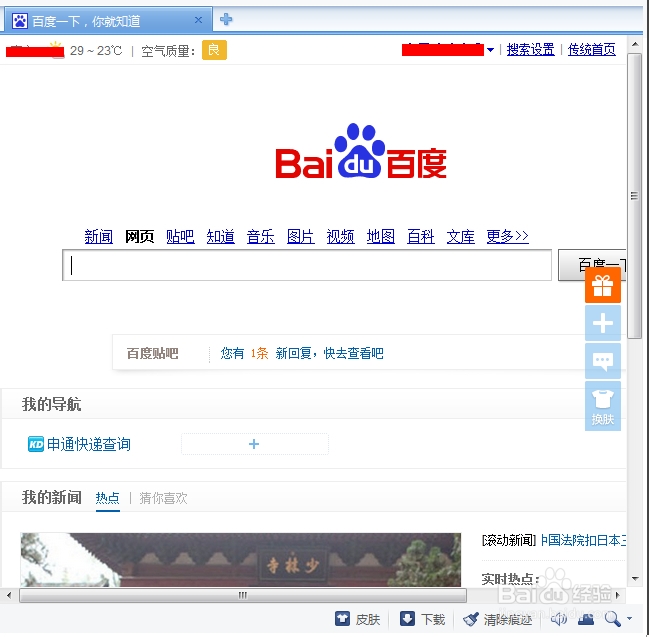Click the sidebar plus add icon
Viewport: 649px width, 637px height.
[603, 323]
